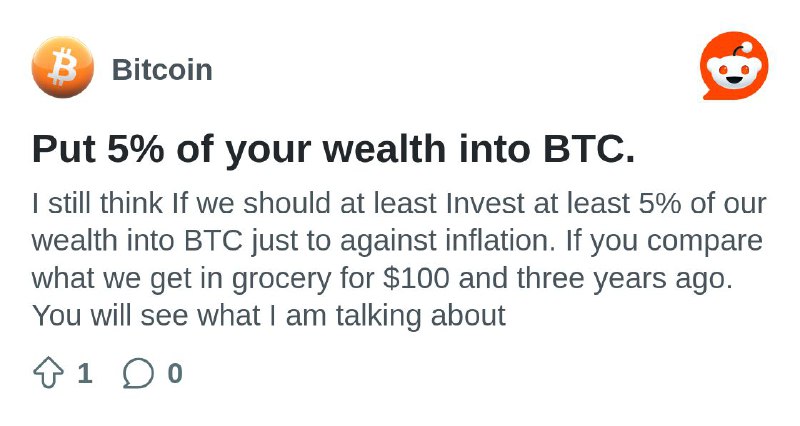Viewport: 800px width, 426px height.
Task: Open comments via the speech bubble icon
Action: coord(138,373)
